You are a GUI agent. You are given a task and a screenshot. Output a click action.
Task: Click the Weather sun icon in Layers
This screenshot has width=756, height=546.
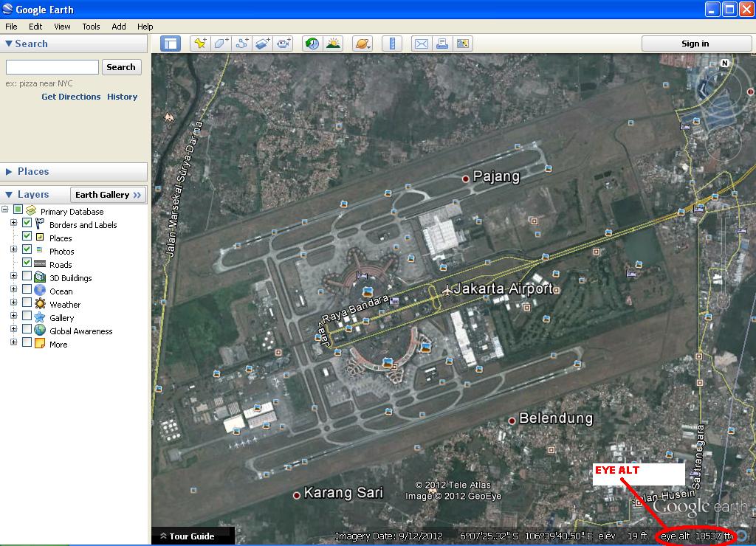[40, 303]
